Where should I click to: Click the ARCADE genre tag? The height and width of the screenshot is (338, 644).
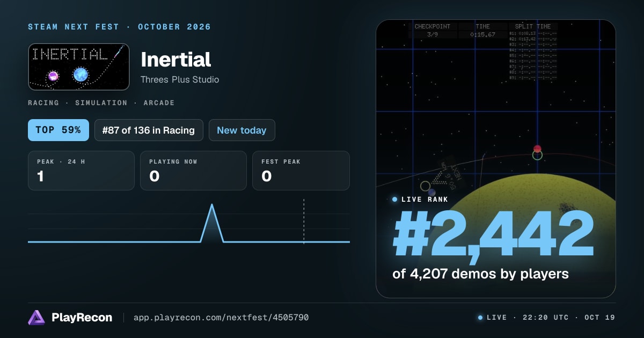tap(159, 102)
